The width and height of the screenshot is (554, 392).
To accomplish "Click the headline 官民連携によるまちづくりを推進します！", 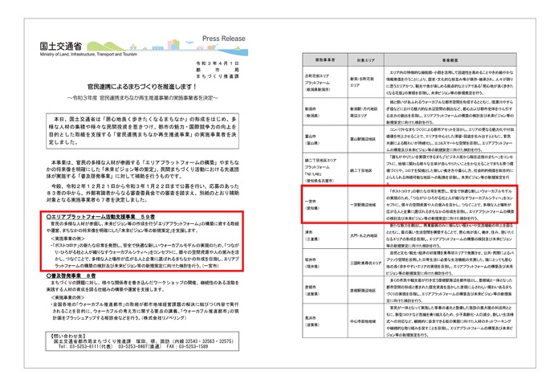I will click(x=142, y=87).
